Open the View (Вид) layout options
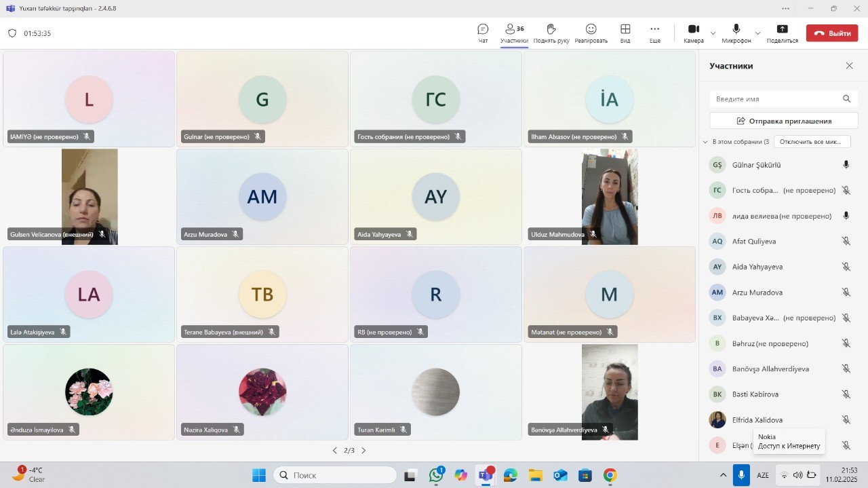The image size is (868, 488). (625, 33)
